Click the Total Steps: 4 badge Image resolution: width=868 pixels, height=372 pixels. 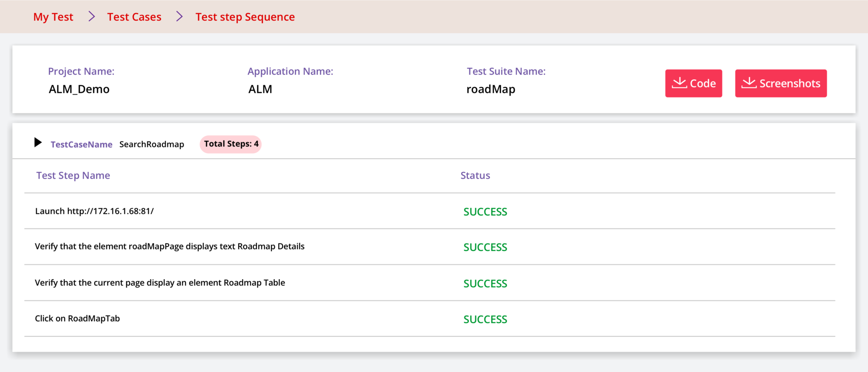(231, 144)
